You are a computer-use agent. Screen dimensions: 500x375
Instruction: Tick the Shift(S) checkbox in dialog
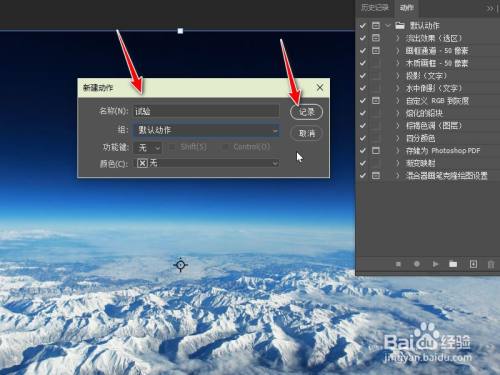tap(172, 147)
